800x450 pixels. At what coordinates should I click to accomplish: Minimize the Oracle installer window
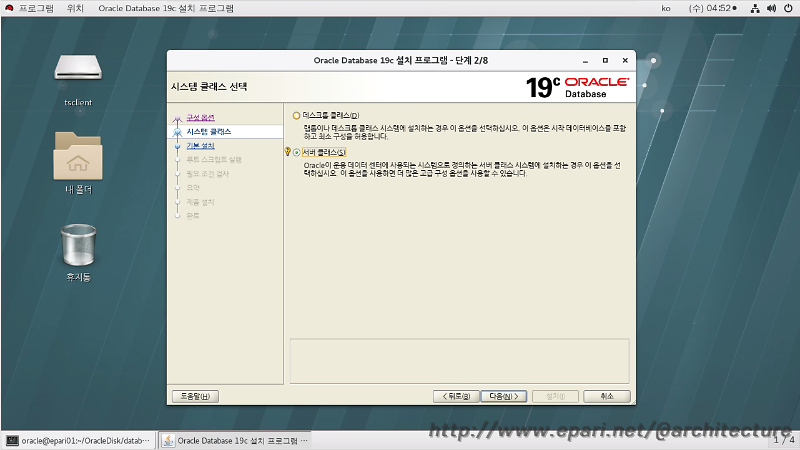[x=585, y=61]
